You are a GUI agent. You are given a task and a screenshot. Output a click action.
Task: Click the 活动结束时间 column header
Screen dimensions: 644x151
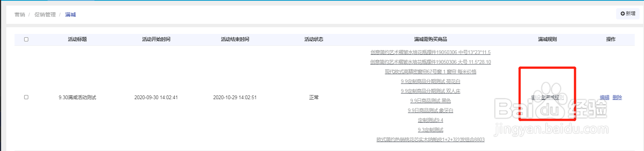click(235, 39)
